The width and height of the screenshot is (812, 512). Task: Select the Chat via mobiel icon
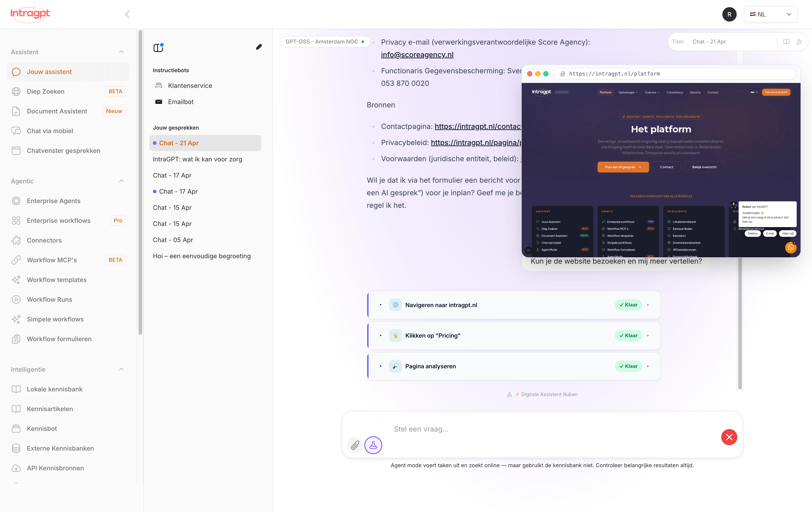(x=16, y=131)
